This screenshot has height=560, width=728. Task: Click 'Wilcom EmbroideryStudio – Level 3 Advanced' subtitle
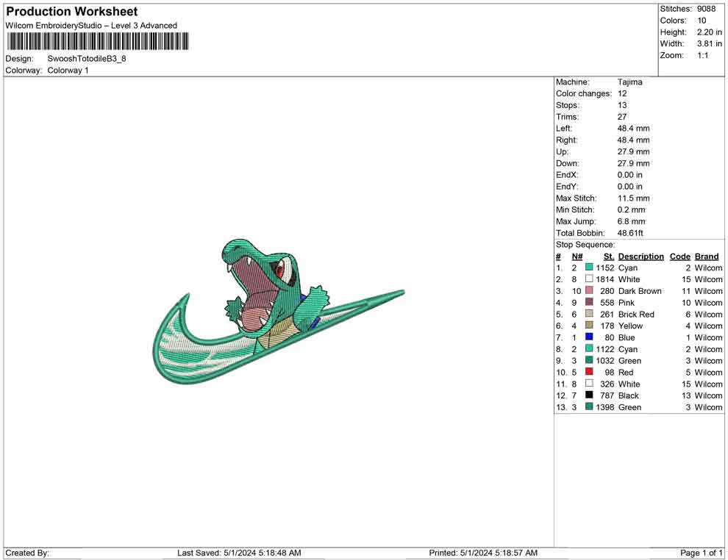[91, 26]
